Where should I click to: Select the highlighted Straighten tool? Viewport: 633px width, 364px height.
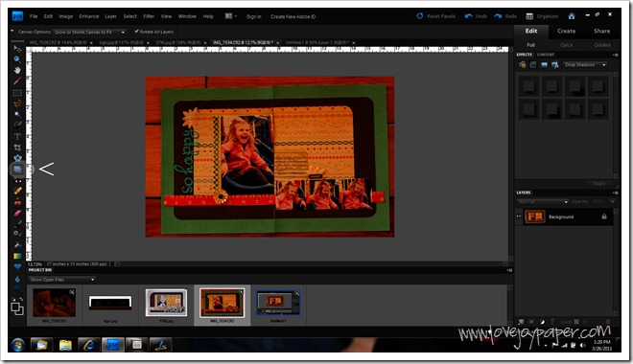(17, 170)
